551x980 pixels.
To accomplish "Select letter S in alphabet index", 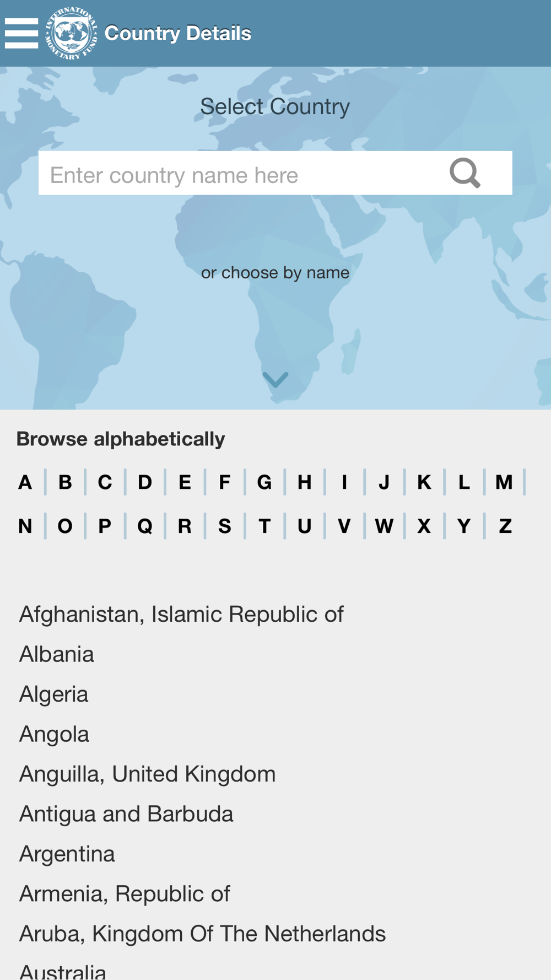I will pyautogui.click(x=224, y=526).
